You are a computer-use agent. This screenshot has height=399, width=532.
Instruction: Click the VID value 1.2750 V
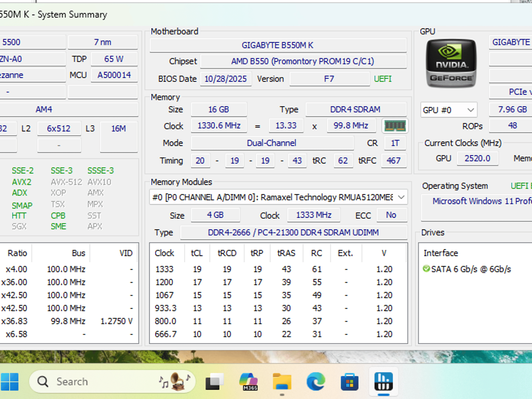tap(117, 321)
